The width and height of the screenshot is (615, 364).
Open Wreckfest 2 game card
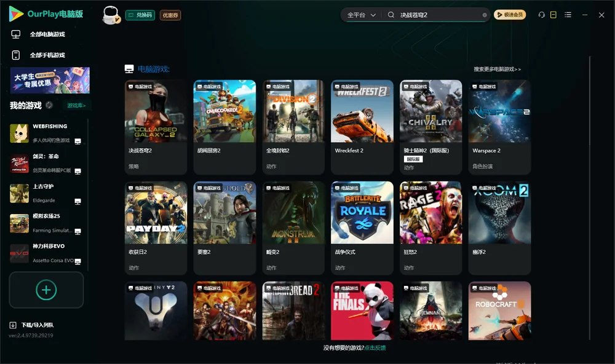pyautogui.click(x=362, y=127)
